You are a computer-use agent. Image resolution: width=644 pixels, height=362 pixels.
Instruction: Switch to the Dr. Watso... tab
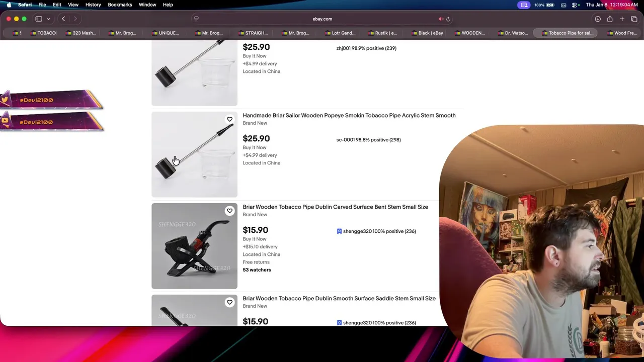point(512,33)
